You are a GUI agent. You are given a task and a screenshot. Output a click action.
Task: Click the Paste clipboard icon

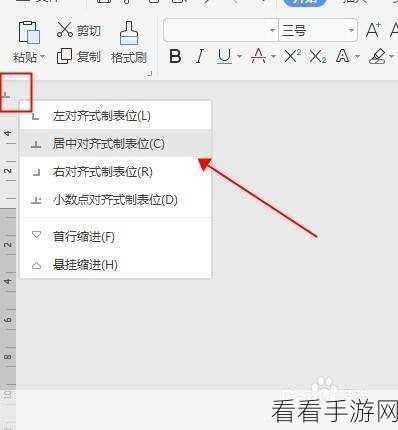29,32
